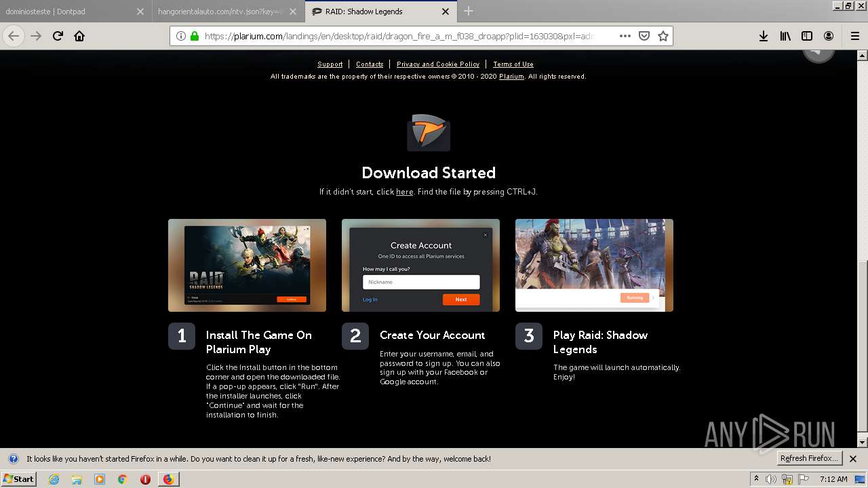Click the RAID install screenshot thumbnail

point(247,265)
